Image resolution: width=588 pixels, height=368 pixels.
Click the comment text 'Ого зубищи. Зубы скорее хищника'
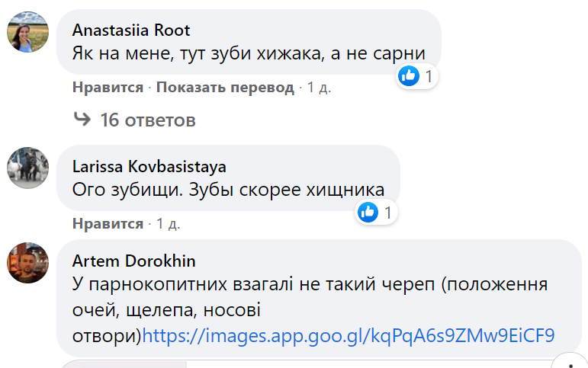(228, 190)
